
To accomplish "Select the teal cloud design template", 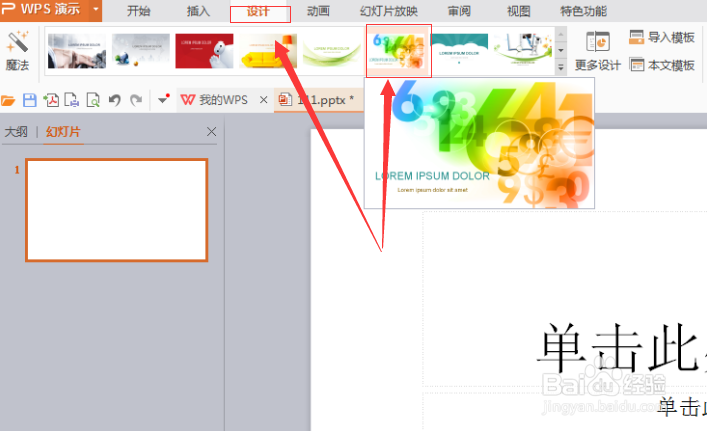I will (x=459, y=51).
